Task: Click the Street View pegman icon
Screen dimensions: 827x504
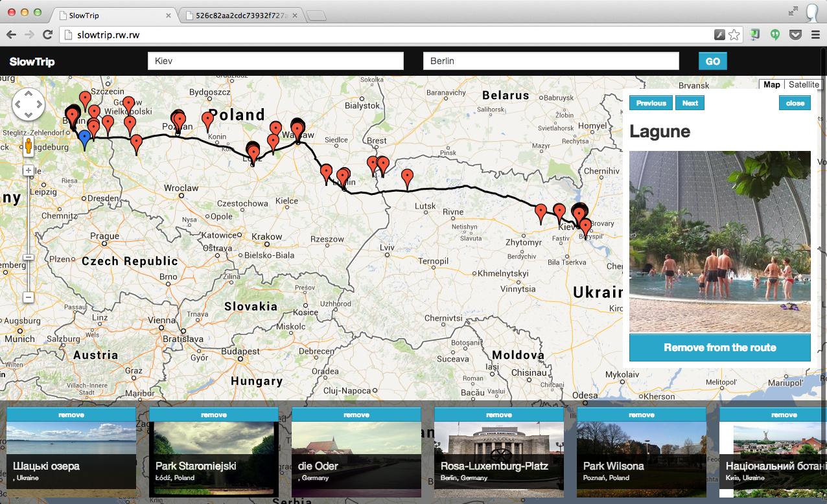Action: tap(29, 146)
